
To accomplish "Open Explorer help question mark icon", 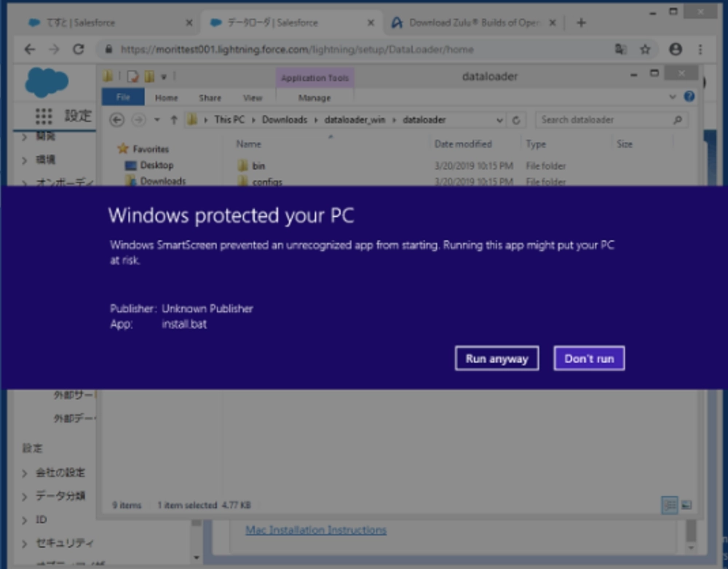I will [689, 97].
